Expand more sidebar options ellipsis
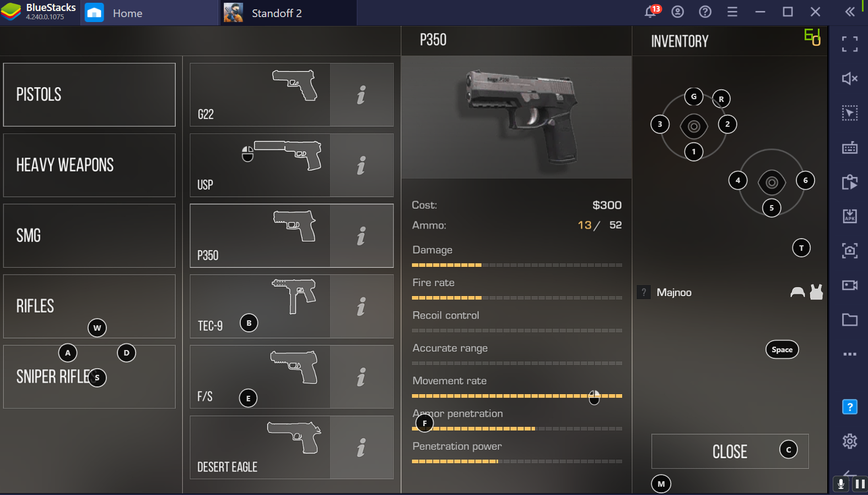The image size is (868, 495). click(849, 354)
